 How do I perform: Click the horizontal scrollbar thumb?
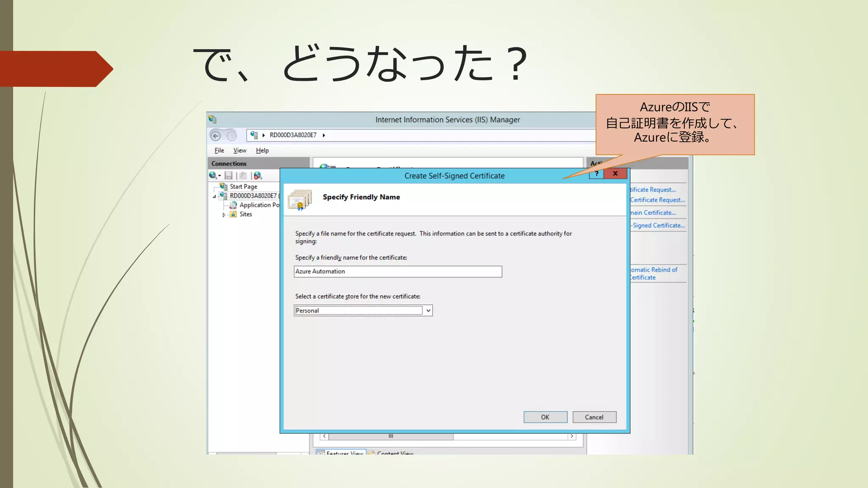pos(391,436)
